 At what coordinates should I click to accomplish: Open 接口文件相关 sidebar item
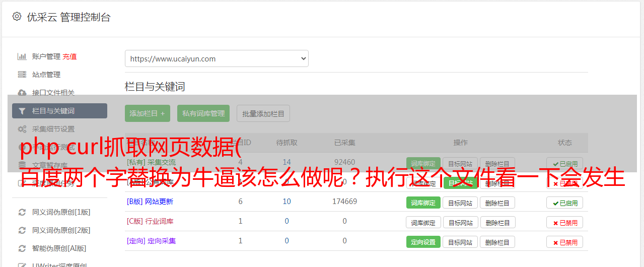(x=53, y=93)
